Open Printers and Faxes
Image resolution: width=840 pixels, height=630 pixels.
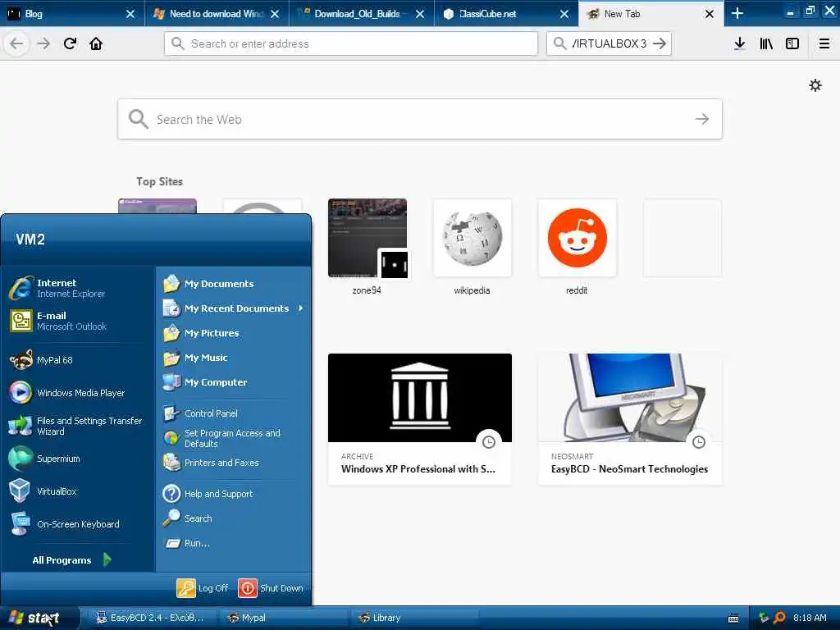234,463
